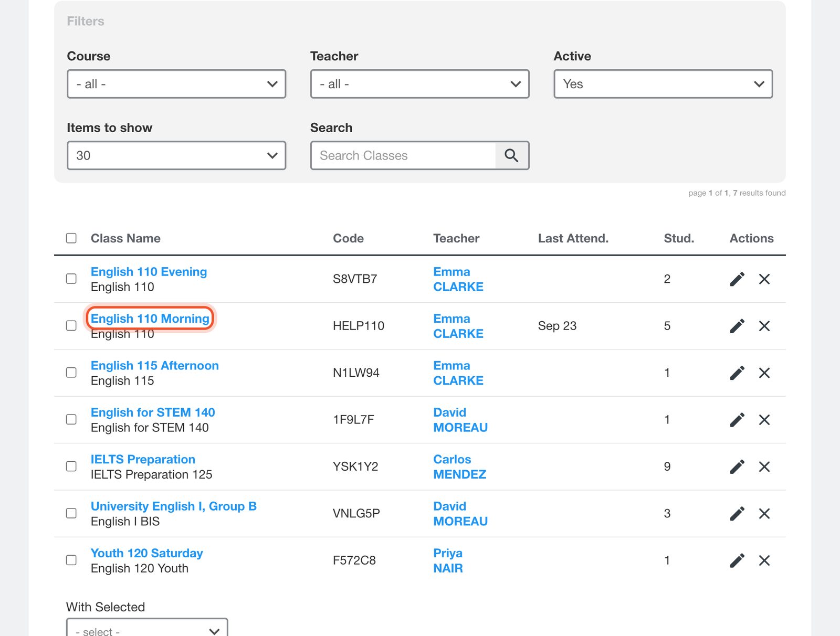Click the search magnifier icon
This screenshot has height=636, width=840.
511,155
